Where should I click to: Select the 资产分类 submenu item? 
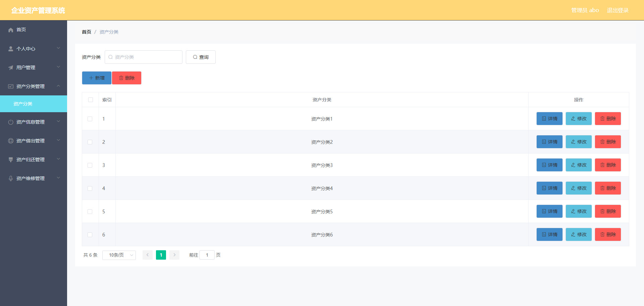(34, 104)
